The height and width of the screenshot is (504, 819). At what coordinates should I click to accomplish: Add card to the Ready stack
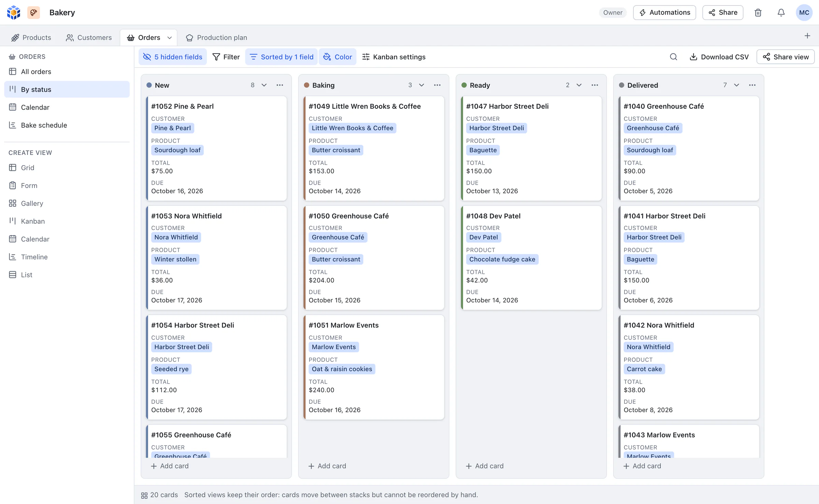[485, 466]
